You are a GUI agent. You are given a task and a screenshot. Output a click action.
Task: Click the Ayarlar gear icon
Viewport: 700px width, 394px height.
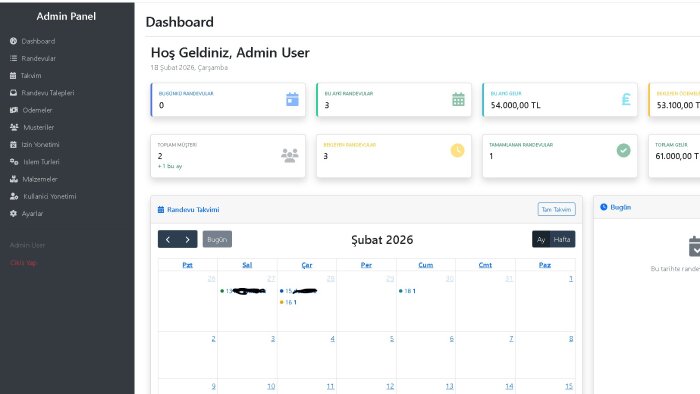(13, 213)
